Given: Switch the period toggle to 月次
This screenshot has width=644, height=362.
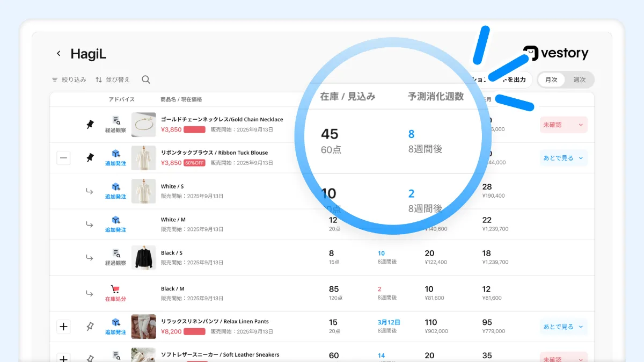Looking at the screenshot, I should click(551, 79).
